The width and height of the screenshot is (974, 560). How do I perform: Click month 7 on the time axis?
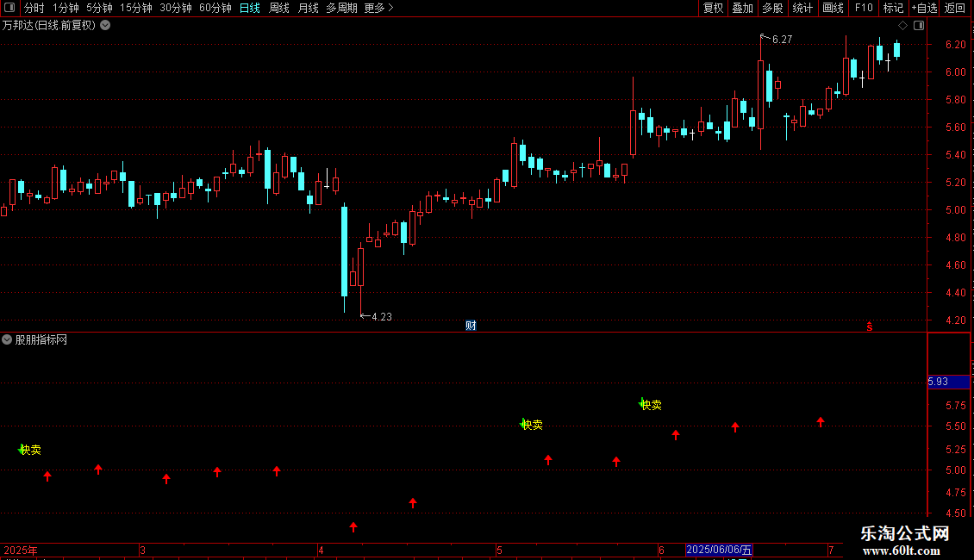(831, 550)
